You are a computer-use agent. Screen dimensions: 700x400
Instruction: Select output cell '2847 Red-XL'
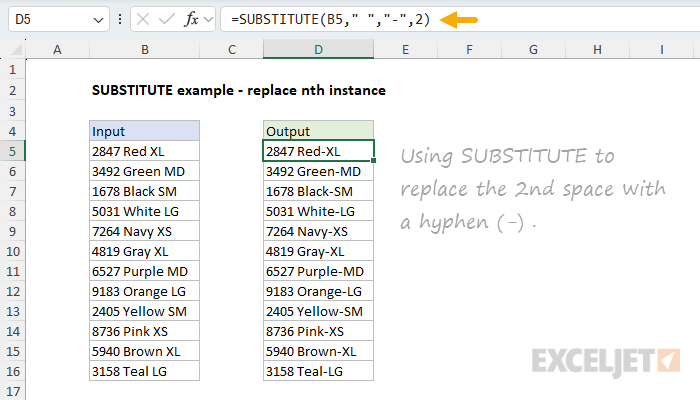tap(318, 151)
